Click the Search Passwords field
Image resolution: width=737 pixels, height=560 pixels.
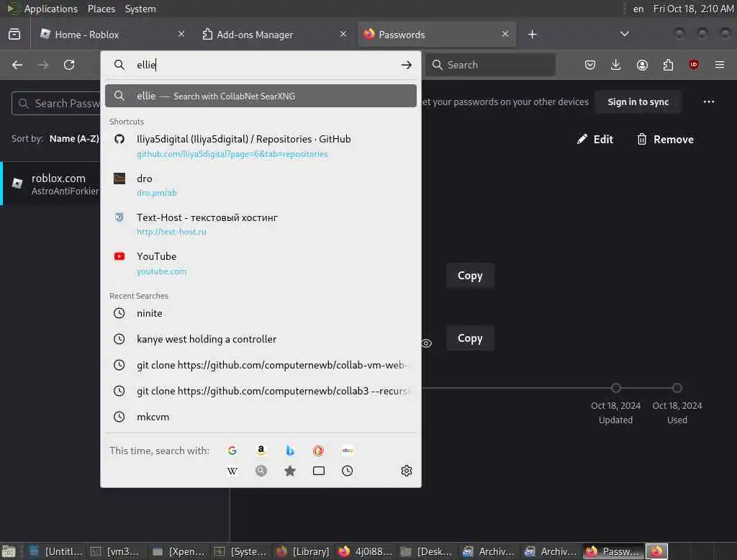(56, 104)
